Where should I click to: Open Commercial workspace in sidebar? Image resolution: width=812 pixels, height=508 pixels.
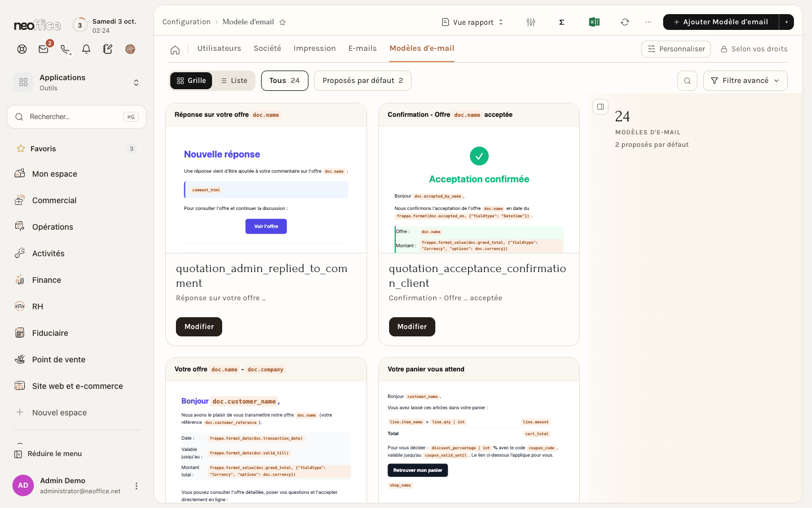point(77,200)
